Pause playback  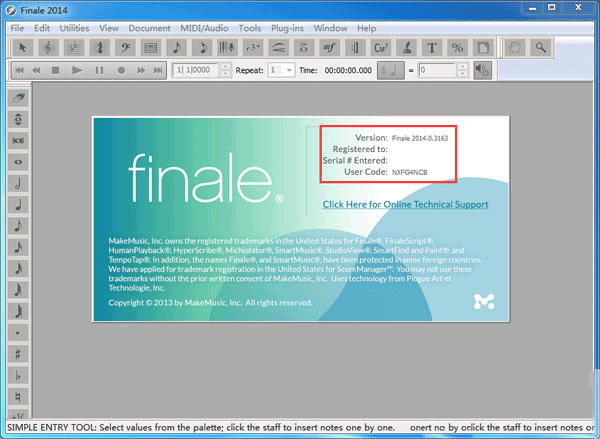pyautogui.click(x=99, y=70)
